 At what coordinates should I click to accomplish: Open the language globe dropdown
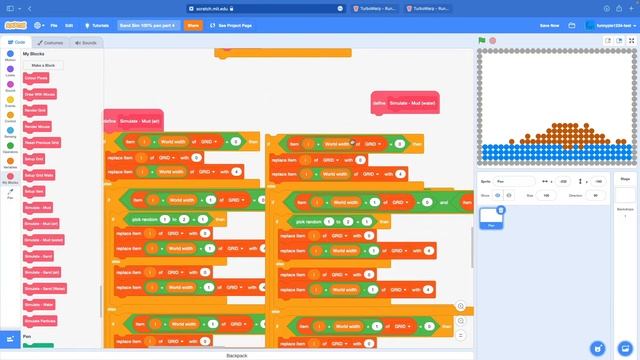click(39, 25)
